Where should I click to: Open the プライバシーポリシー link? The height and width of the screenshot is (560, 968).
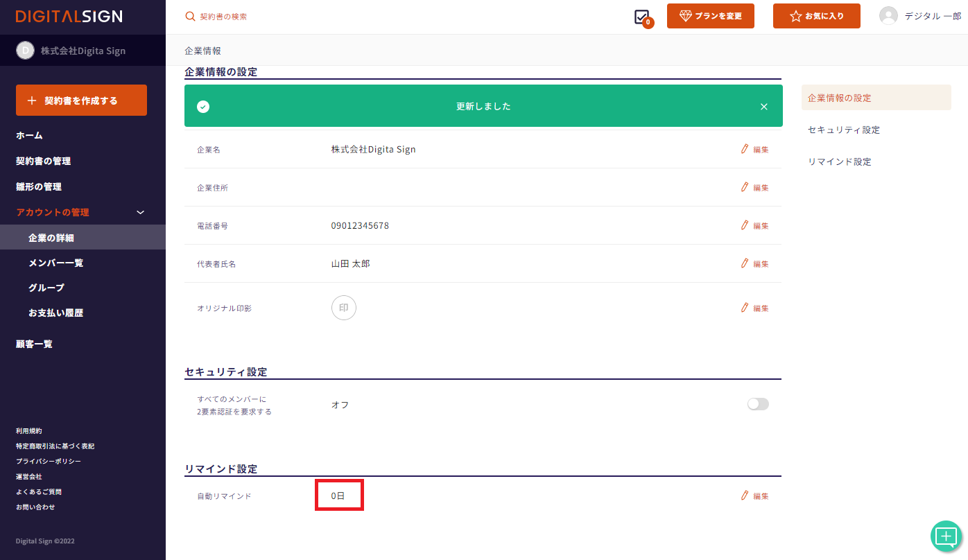[48, 461]
